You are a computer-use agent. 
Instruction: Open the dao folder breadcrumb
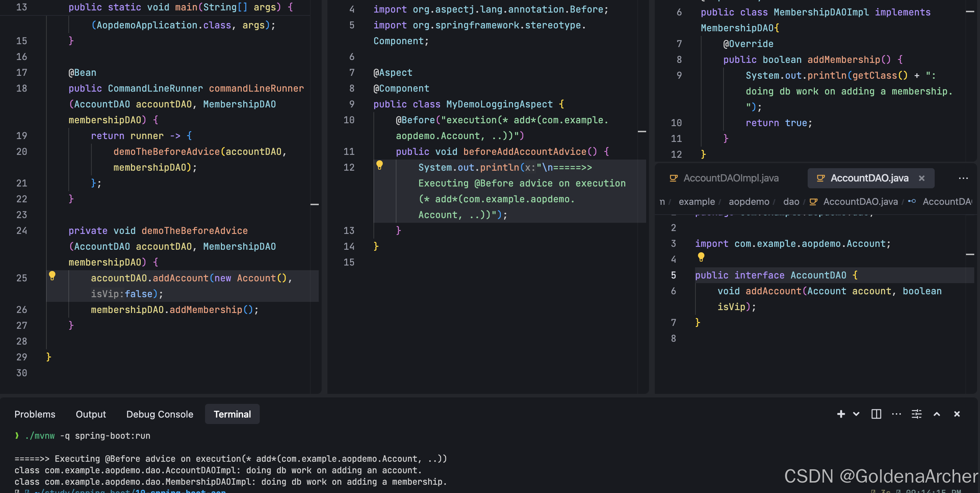tap(791, 202)
